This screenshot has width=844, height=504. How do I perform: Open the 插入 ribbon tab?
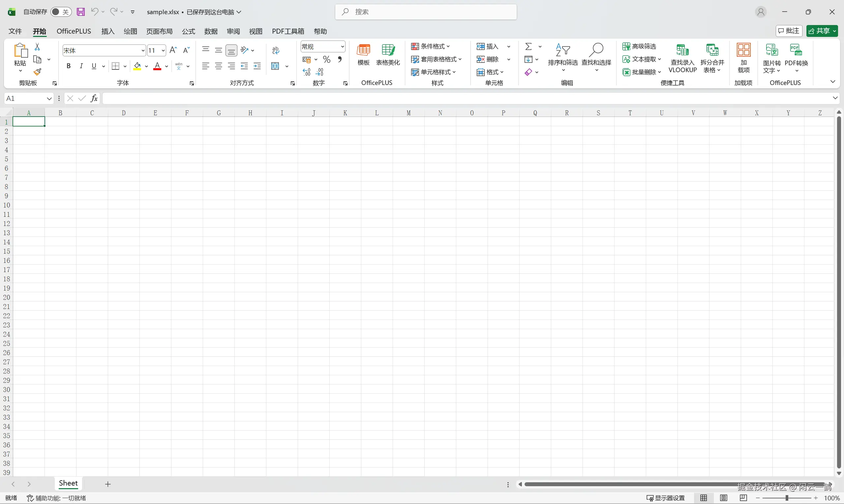[108, 31]
